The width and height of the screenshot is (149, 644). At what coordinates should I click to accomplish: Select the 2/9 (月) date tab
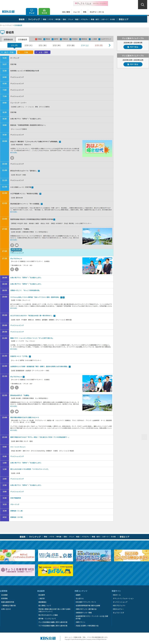point(14,45)
